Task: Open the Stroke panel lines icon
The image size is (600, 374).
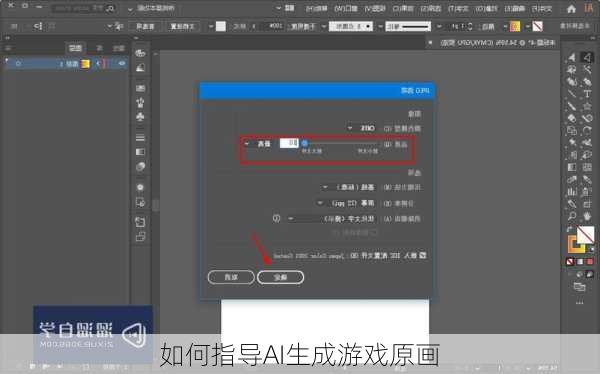Action: pyautogui.click(x=140, y=137)
